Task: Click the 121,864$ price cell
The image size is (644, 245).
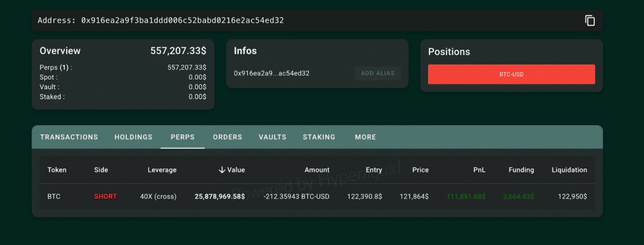Action: point(414,197)
